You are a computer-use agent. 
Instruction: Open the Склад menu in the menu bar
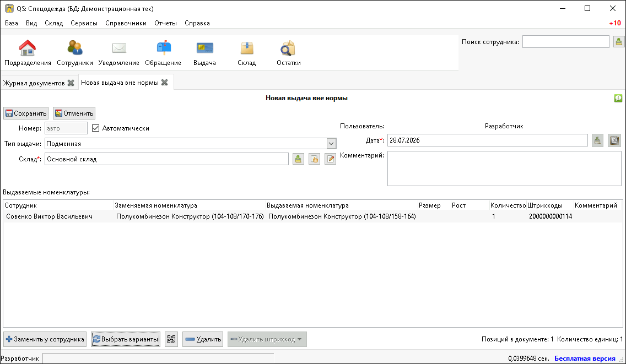coord(54,23)
